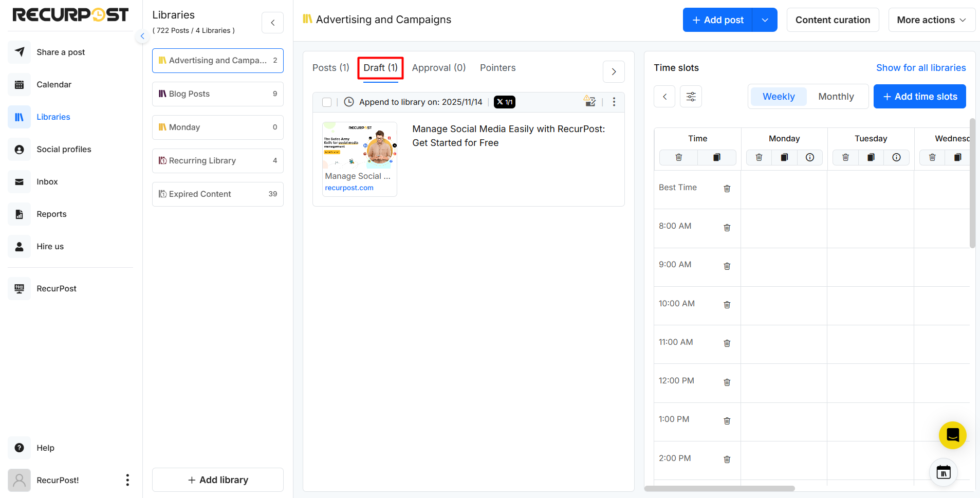View Monday time slot info

(x=810, y=157)
